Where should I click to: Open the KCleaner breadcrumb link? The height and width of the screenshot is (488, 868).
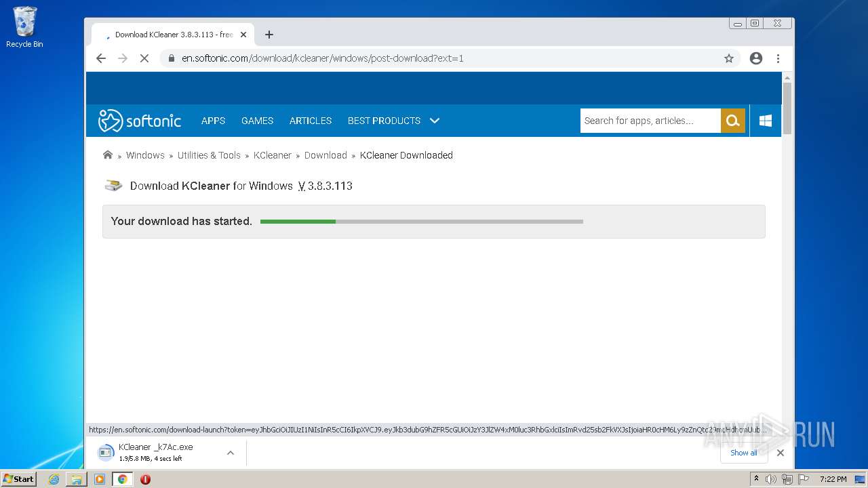tap(273, 155)
